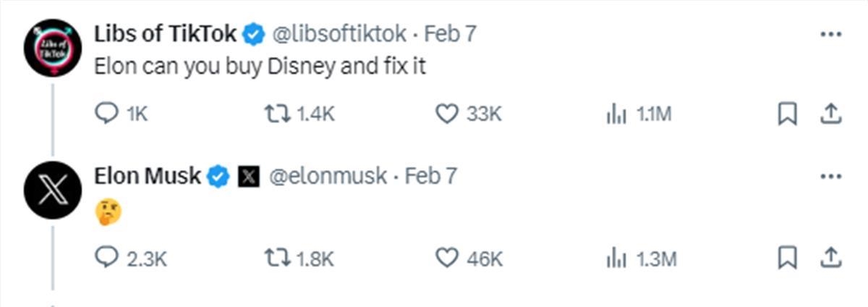Share Elon Musk's reply

pos(830,257)
